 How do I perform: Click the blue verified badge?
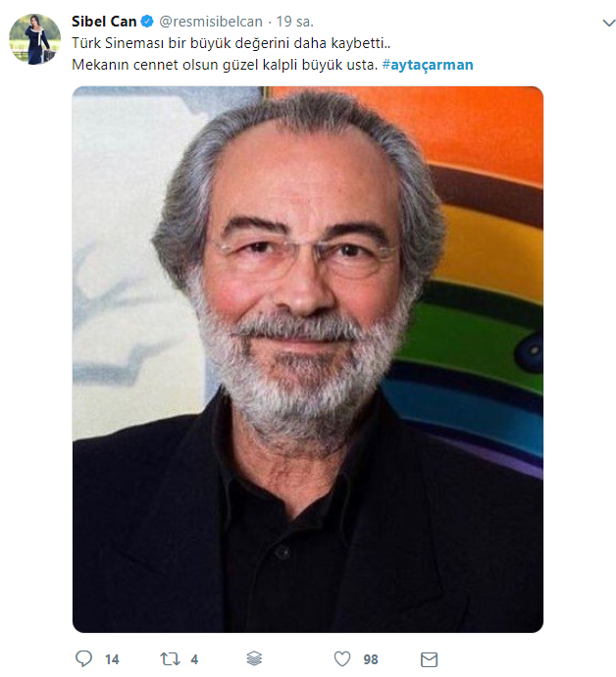[147, 22]
